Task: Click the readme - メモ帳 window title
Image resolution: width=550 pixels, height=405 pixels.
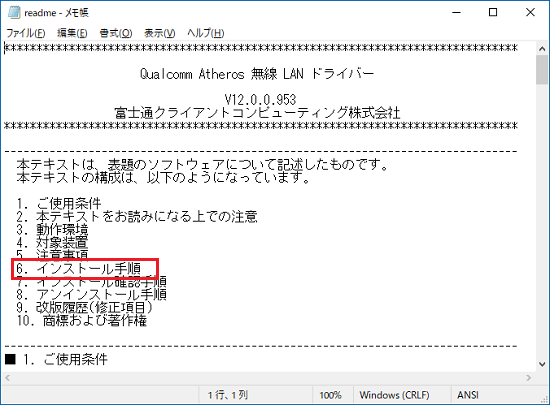Action: click(56, 13)
